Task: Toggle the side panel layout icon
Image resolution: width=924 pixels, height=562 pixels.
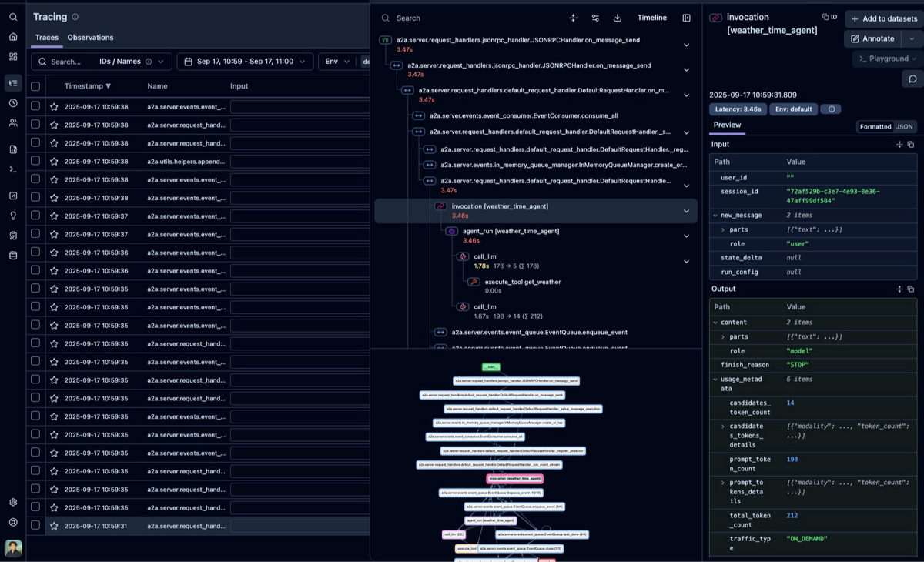Action: click(686, 18)
